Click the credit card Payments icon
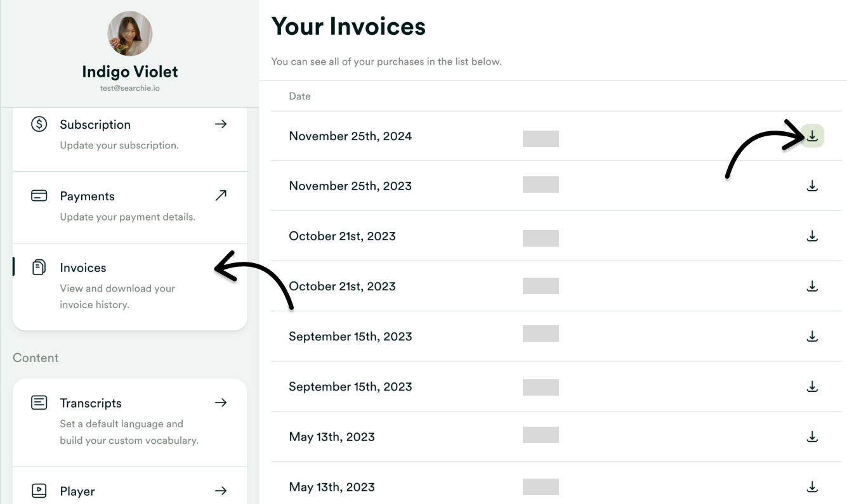 click(x=39, y=195)
